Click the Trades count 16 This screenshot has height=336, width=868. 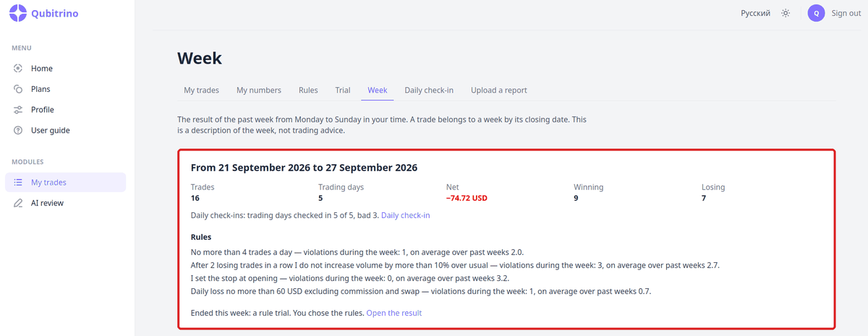pyautogui.click(x=195, y=198)
